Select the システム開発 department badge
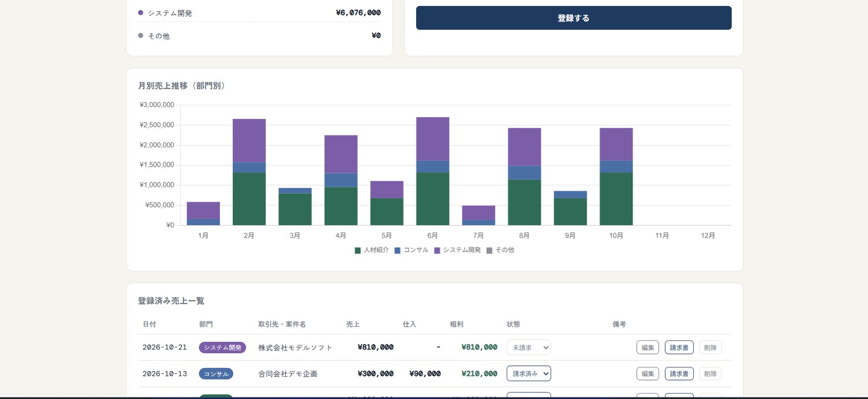 (222, 347)
